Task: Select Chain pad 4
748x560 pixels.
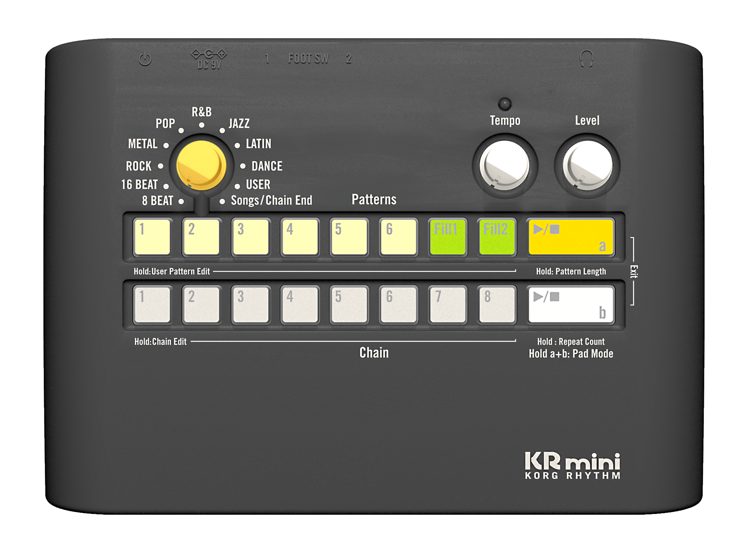Action: [x=300, y=305]
